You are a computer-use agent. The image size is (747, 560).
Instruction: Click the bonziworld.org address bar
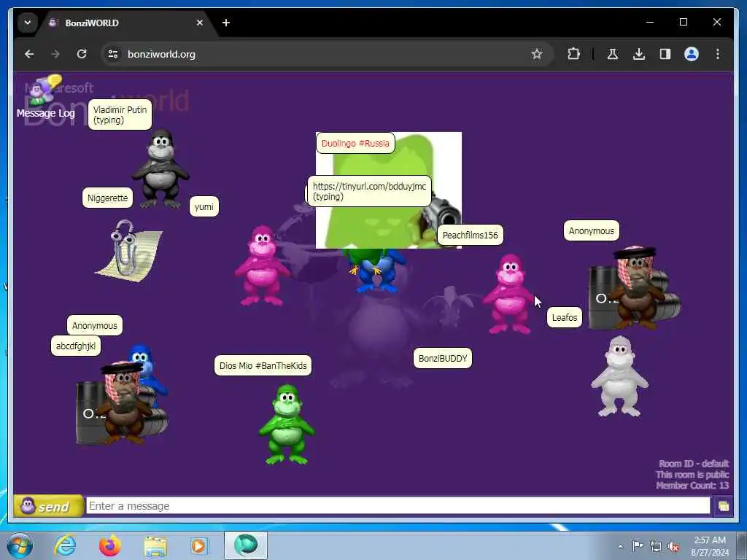click(x=326, y=54)
